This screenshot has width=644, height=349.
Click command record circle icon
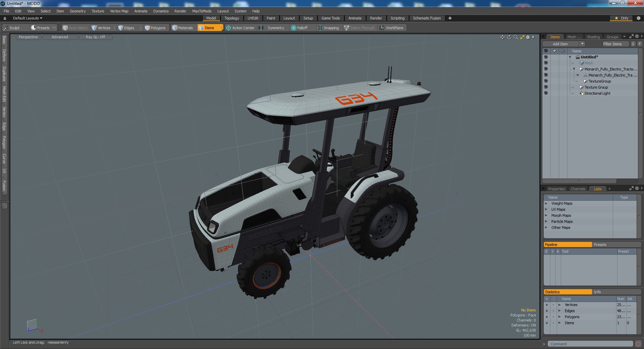coord(638,344)
